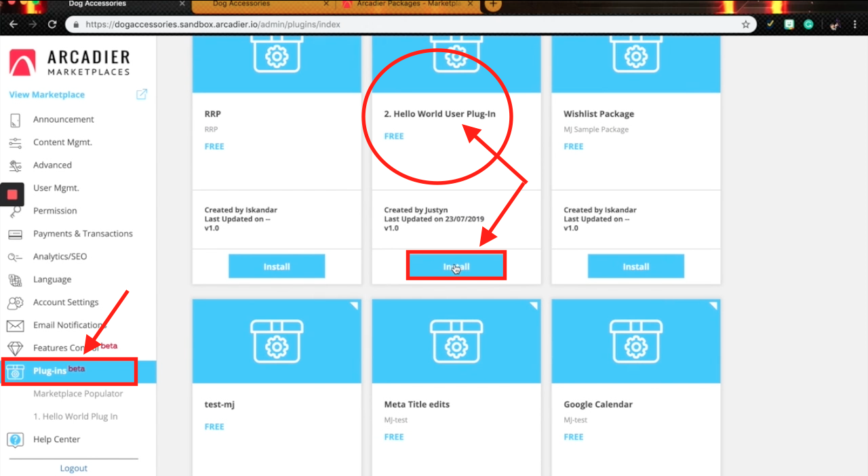Click the RRP plug-in title

[x=212, y=115]
